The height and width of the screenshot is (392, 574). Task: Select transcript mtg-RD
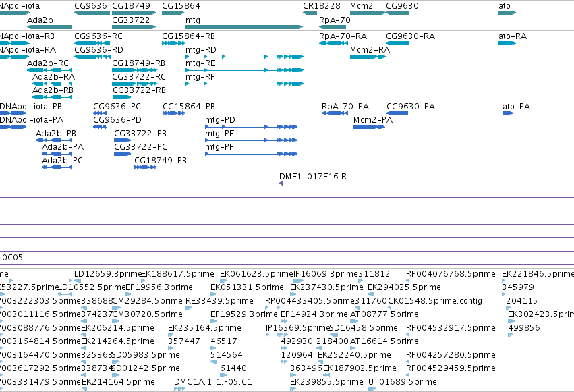[245, 57]
